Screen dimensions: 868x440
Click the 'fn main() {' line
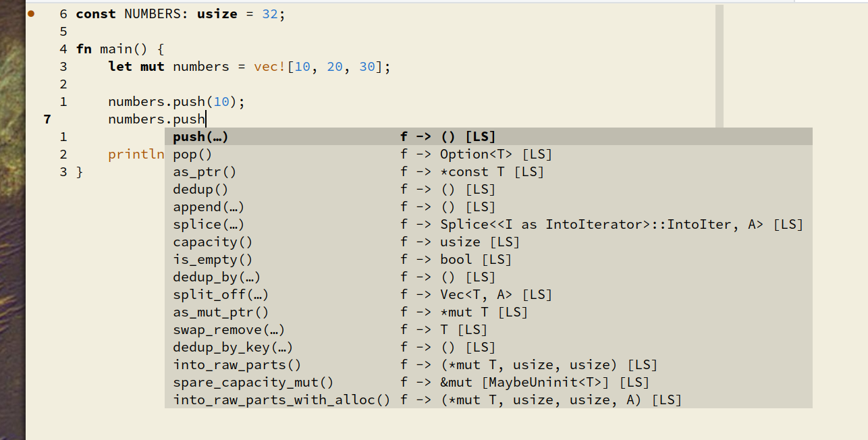pyautogui.click(x=120, y=49)
